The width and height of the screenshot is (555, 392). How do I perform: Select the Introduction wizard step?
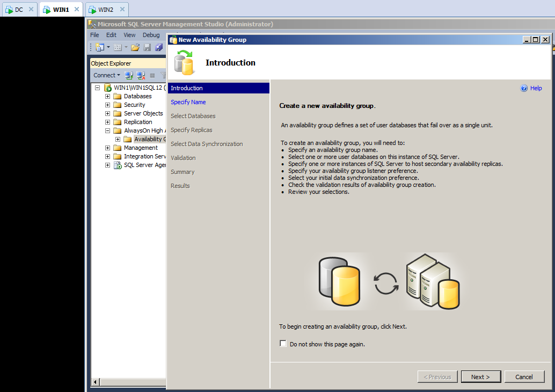218,88
